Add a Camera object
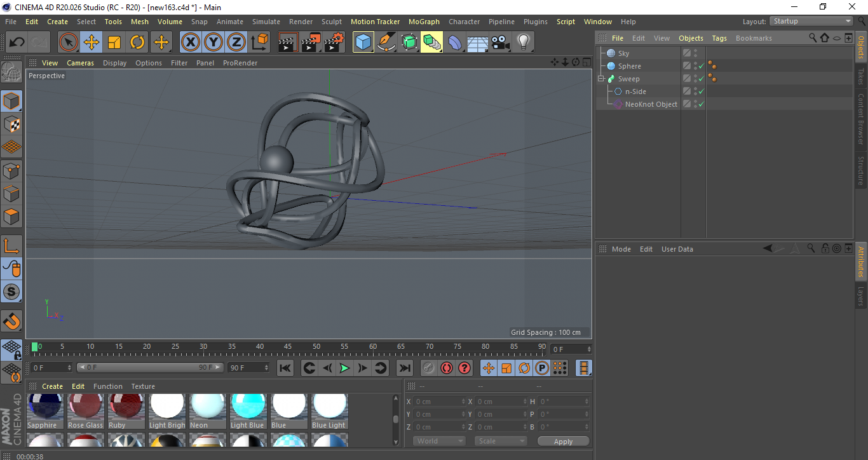 (x=501, y=43)
